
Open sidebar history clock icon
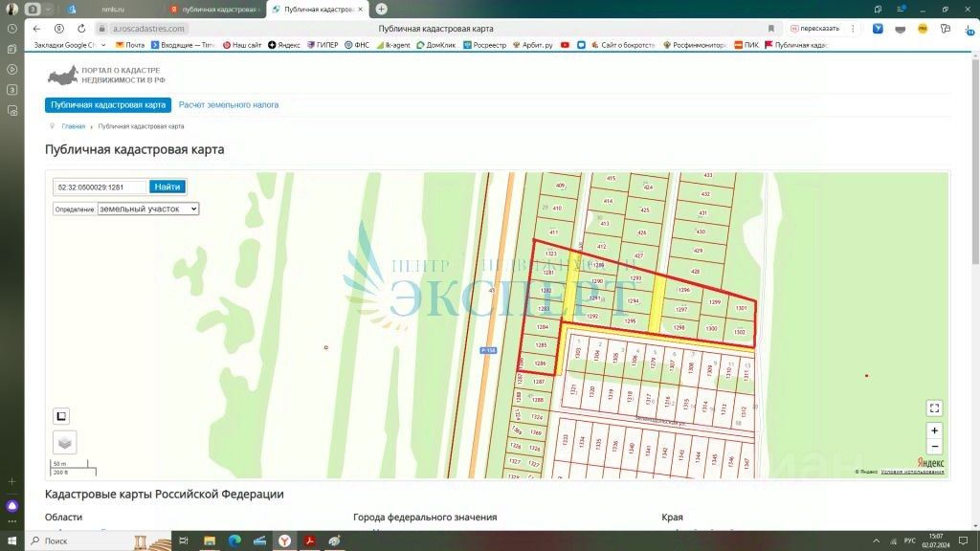pos(11,29)
